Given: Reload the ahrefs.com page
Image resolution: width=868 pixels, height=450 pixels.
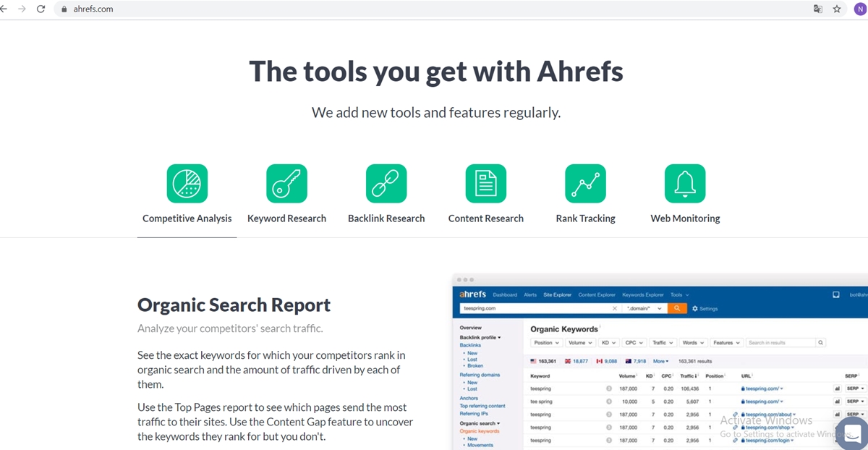Looking at the screenshot, I should point(41,9).
